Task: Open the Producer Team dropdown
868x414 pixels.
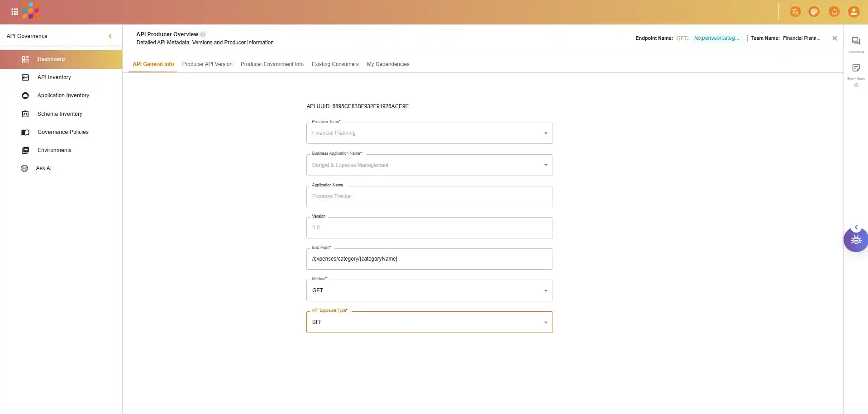Action: pyautogui.click(x=429, y=133)
